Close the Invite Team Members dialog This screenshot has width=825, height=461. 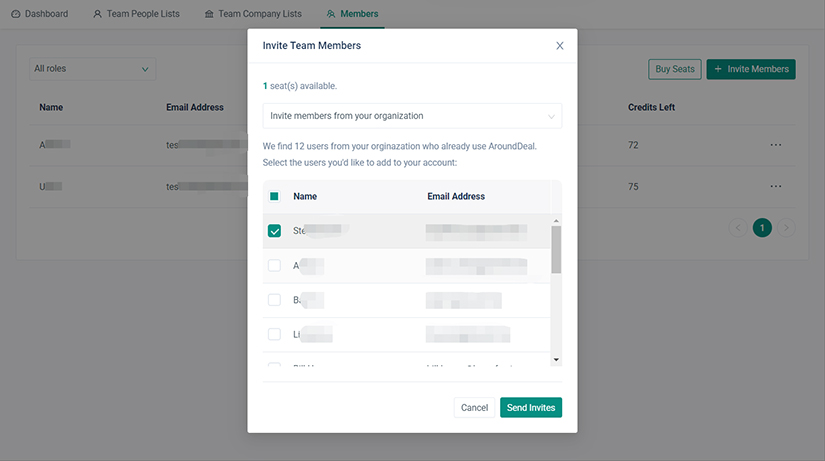click(559, 46)
